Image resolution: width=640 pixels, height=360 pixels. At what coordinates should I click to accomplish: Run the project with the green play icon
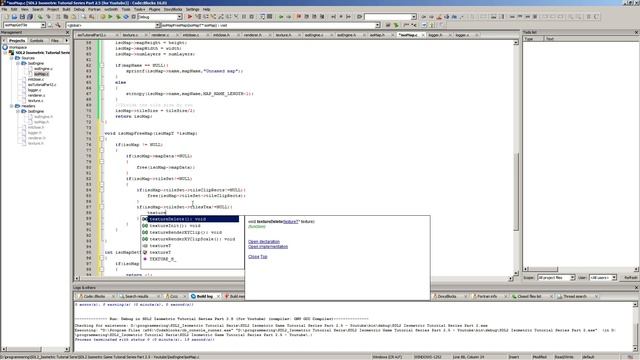click(110, 17)
